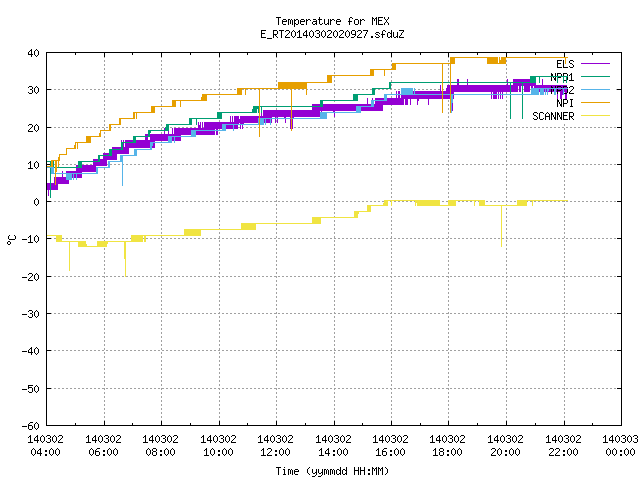The image size is (640, 480).
Task: Click the x-axis time label "08:00"
Action: click(160, 452)
